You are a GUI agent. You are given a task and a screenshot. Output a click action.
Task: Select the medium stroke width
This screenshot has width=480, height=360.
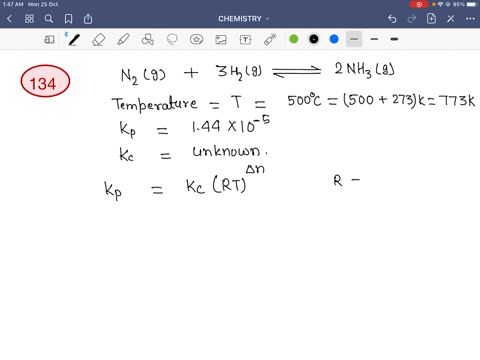click(x=374, y=39)
